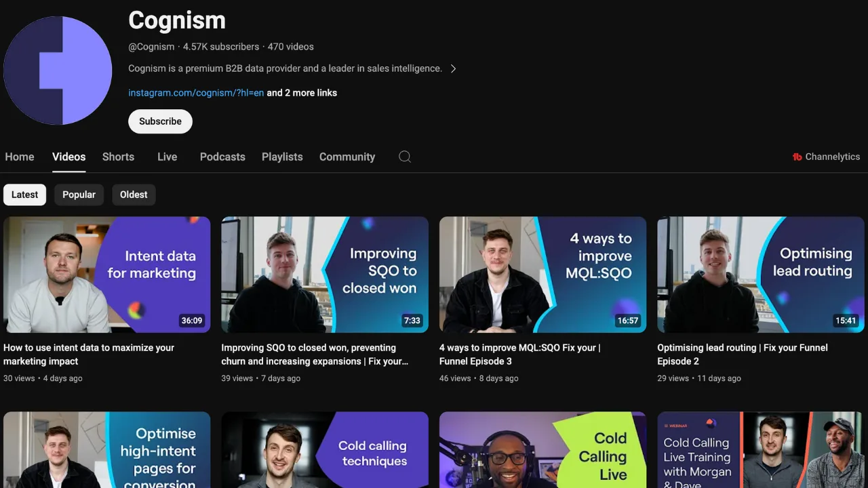
Task: Click the '46 views • 8 days ago' text
Action: [479, 378]
